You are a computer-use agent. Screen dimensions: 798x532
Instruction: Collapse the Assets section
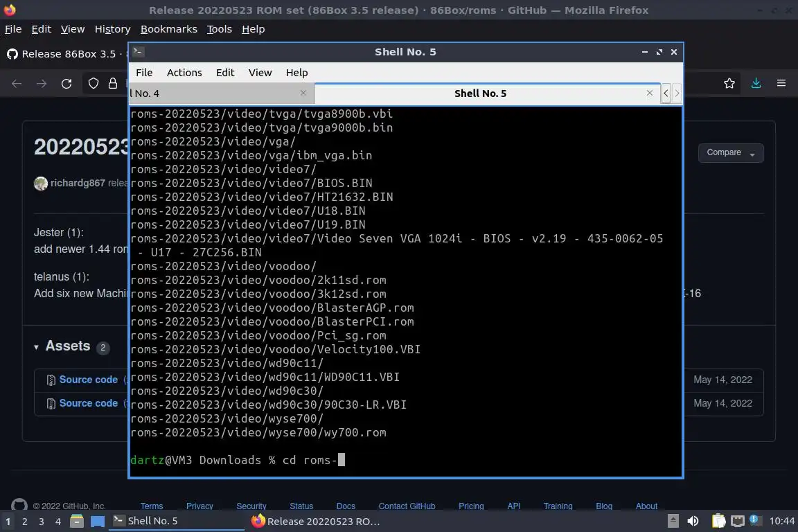tap(36, 347)
